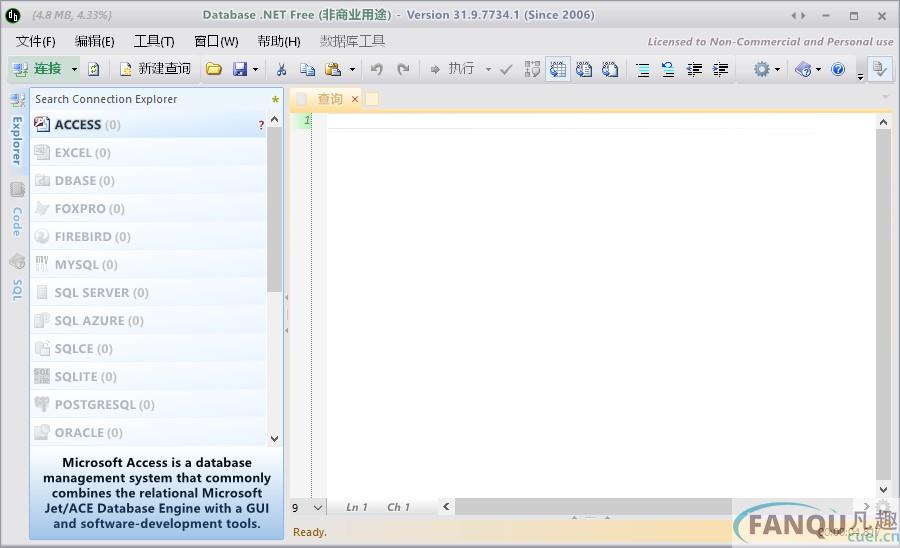Toggle the results-to-text icon
Image resolution: width=900 pixels, height=548 pixels.
point(584,69)
